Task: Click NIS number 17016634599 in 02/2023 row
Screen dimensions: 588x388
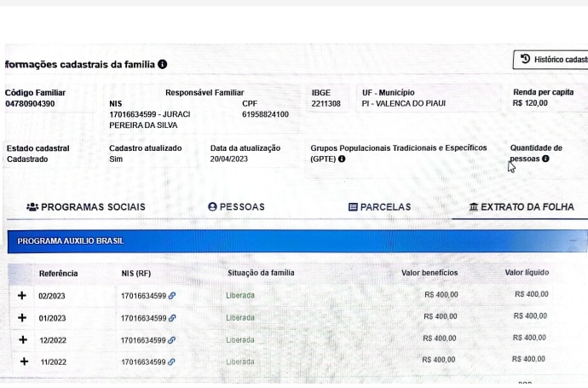Action: [x=143, y=296]
